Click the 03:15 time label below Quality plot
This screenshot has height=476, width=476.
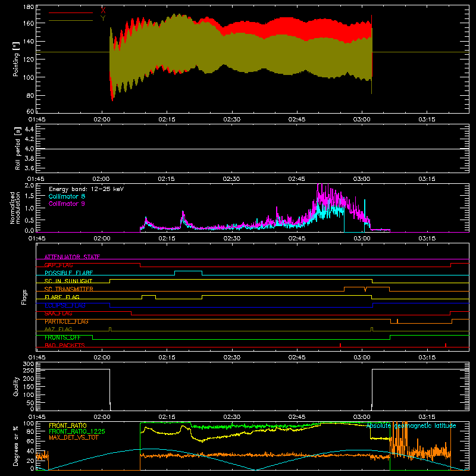click(x=427, y=417)
